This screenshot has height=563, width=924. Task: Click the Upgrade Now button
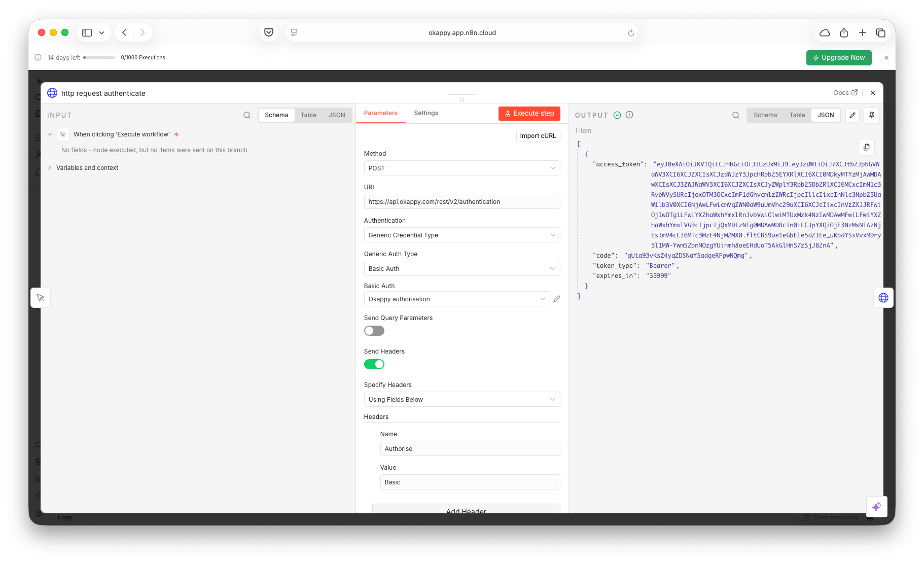[839, 58]
